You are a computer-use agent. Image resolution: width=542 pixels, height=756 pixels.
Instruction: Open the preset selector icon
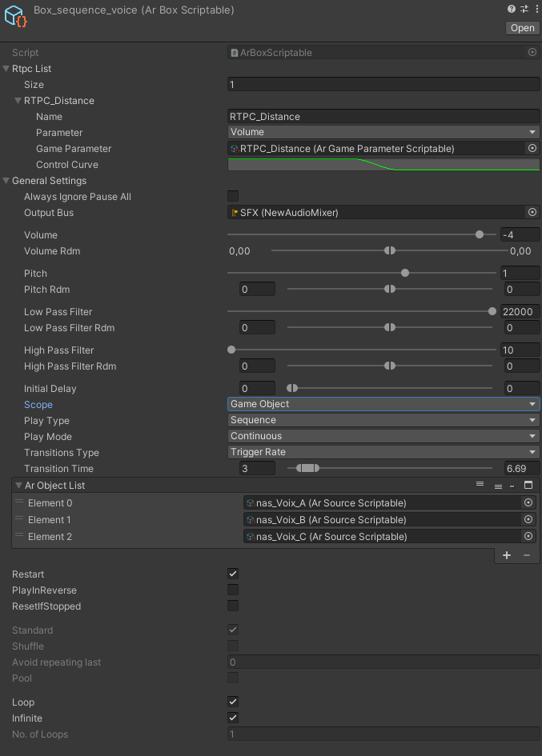point(524,9)
